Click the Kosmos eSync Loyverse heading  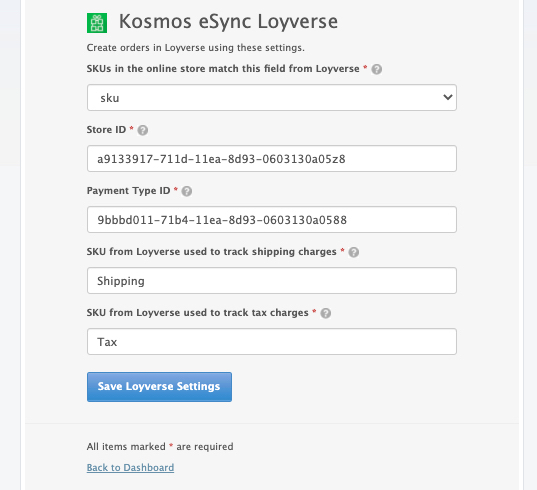[x=228, y=22]
